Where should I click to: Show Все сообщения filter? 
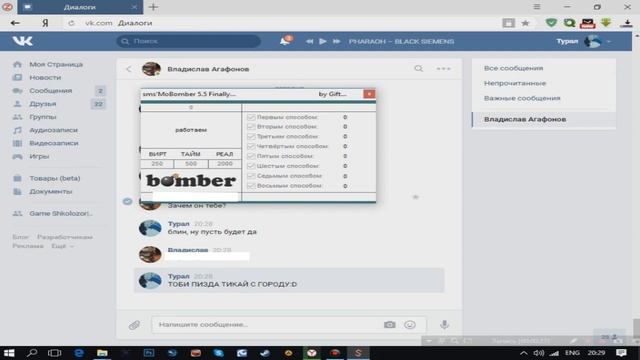513,68
